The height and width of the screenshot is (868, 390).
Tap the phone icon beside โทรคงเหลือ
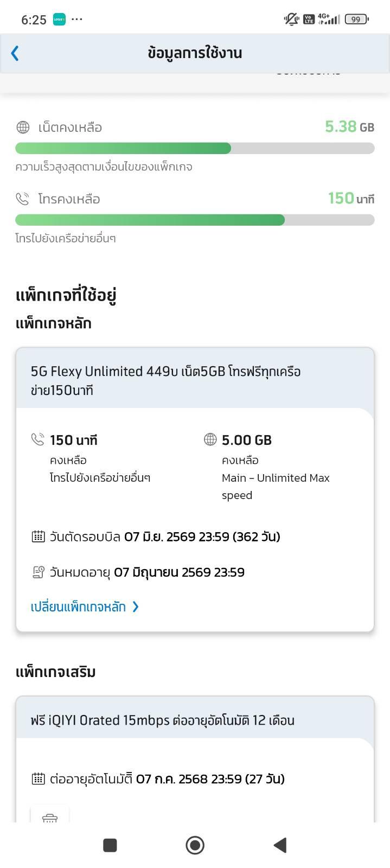(23, 199)
